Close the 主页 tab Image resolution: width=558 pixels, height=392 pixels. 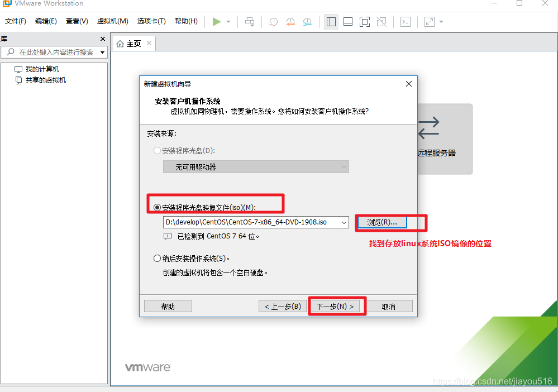[x=149, y=43]
